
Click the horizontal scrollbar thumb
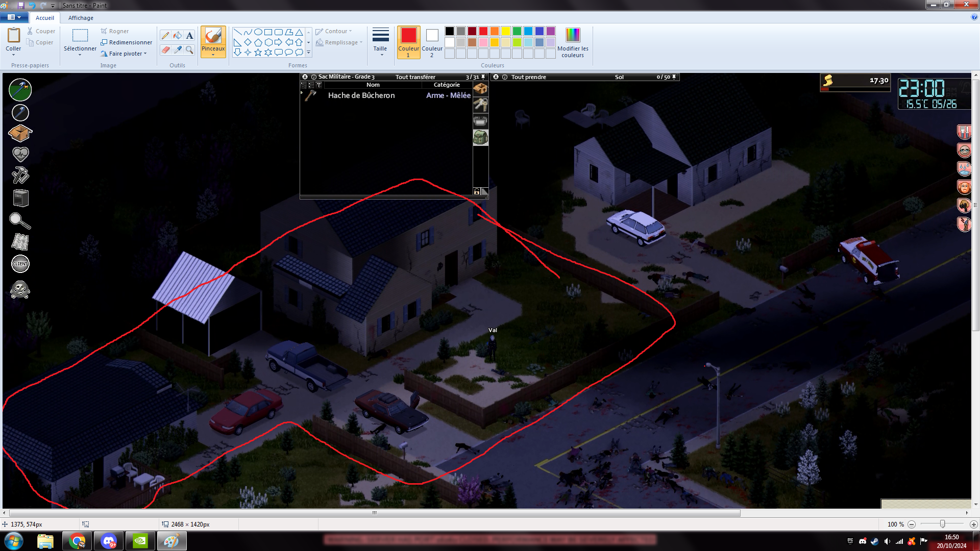(375, 513)
